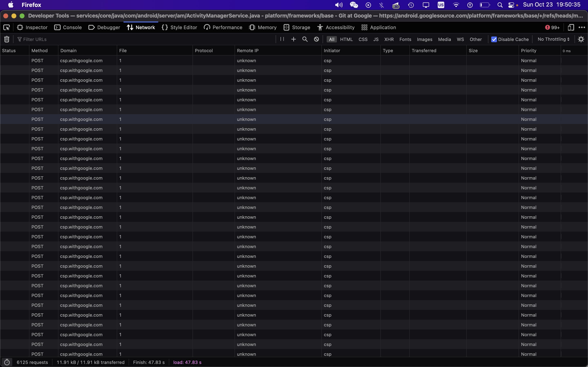Image resolution: width=588 pixels, height=367 pixels.
Task: Start performance analysis with the stopwatch icon
Action: 7,362
